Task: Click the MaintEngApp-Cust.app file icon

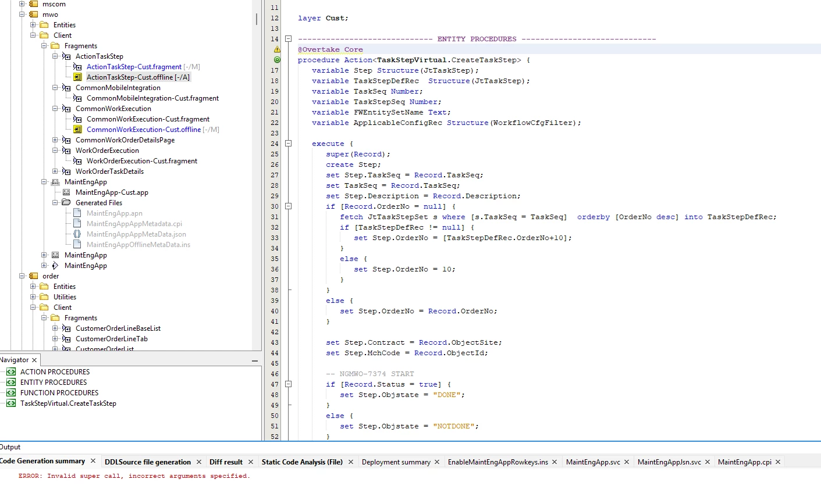Action: click(x=66, y=192)
